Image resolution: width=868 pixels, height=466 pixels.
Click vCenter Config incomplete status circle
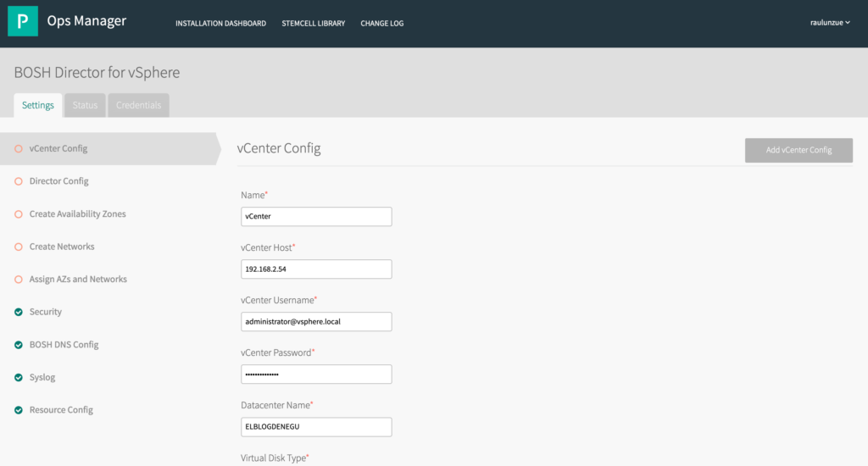click(19, 148)
